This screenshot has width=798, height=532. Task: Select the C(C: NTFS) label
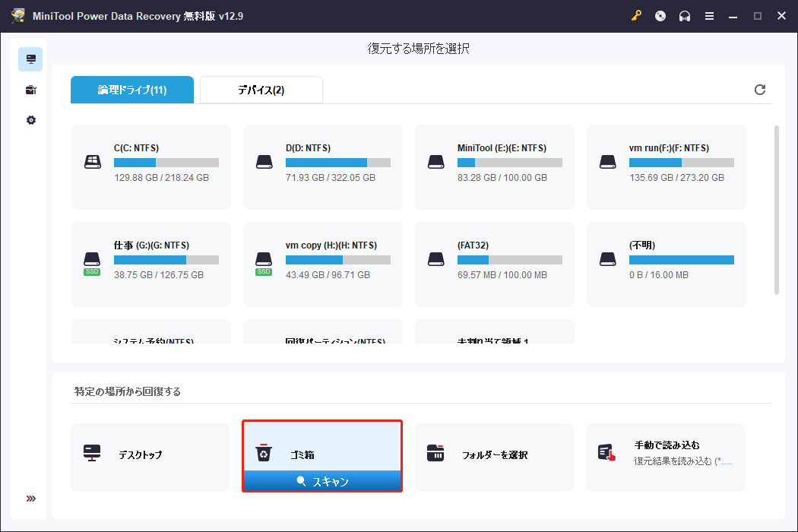pos(136,147)
